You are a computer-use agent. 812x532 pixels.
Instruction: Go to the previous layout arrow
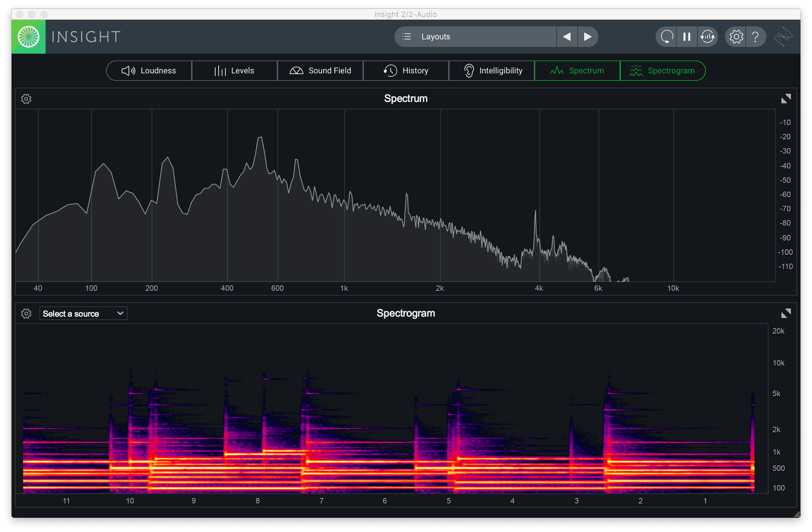coord(567,36)
